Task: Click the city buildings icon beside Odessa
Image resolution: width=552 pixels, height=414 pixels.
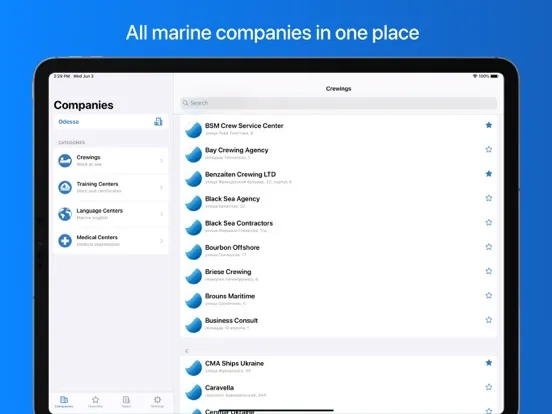Action: [x=158, y=121]
